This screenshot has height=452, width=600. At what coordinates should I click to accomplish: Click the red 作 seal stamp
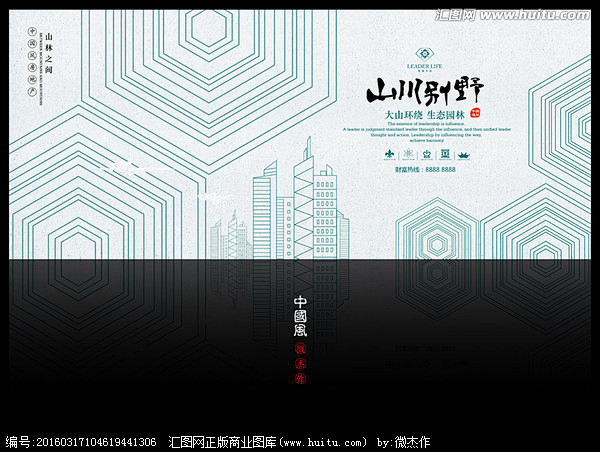coord(300,379)
